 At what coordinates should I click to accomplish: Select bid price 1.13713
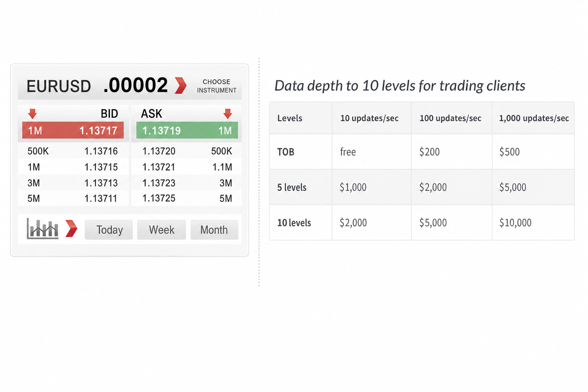point(101,183)
